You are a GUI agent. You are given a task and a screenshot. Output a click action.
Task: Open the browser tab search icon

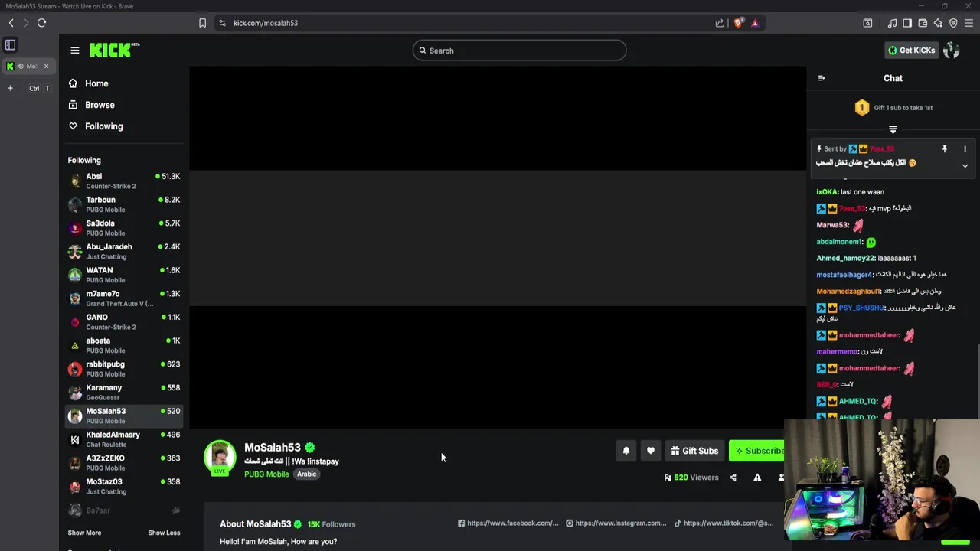(867, 23)
